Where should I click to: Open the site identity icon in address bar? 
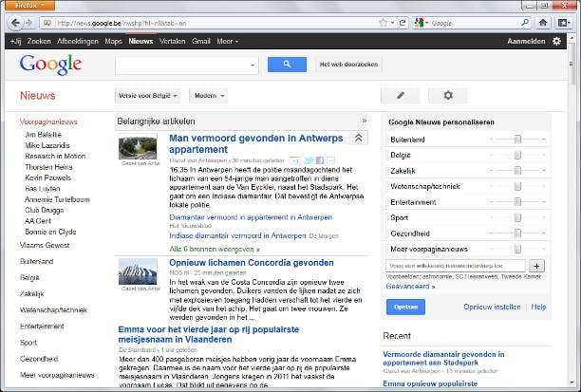[x=47, y=23]
